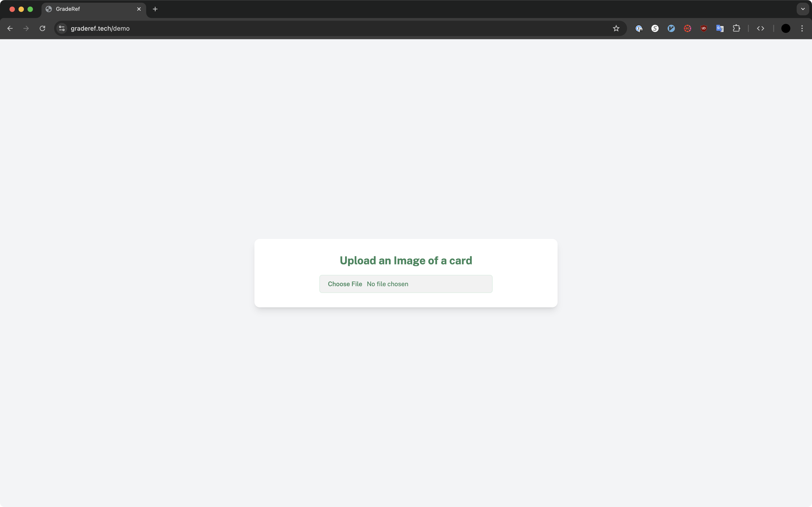
Task: Click the Choose File button
Action: pyautogui.click(x=345, y=284)
